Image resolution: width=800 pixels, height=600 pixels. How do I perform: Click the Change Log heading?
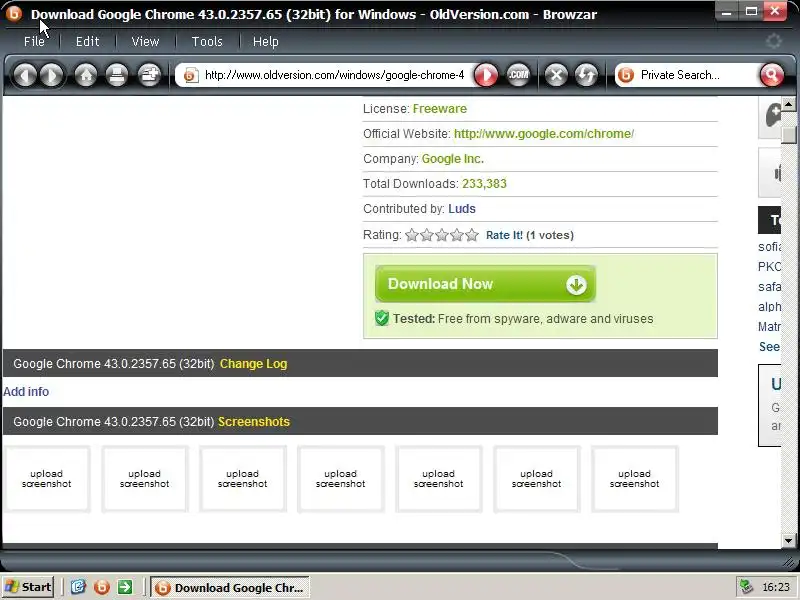tap(254, 364)
